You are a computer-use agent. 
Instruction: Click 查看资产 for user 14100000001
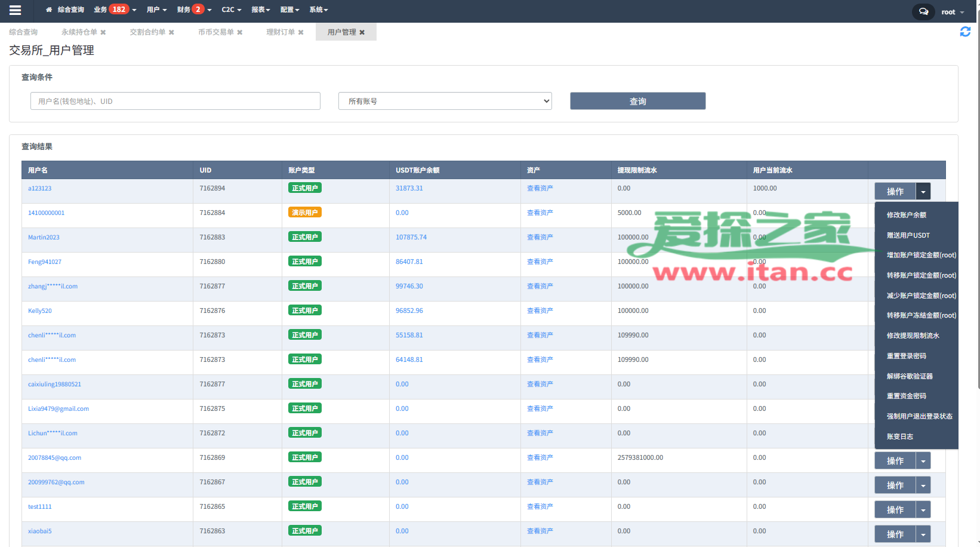[x=540, y=213]
